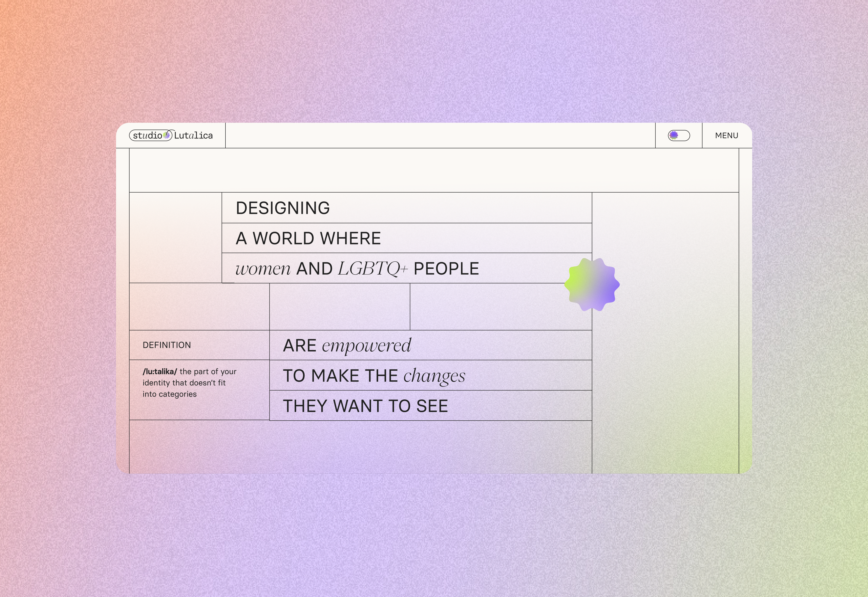This screenshot has height=597, width=868.
Task: Click the green-purple gradient badge
Action: [x=592, y=284]
